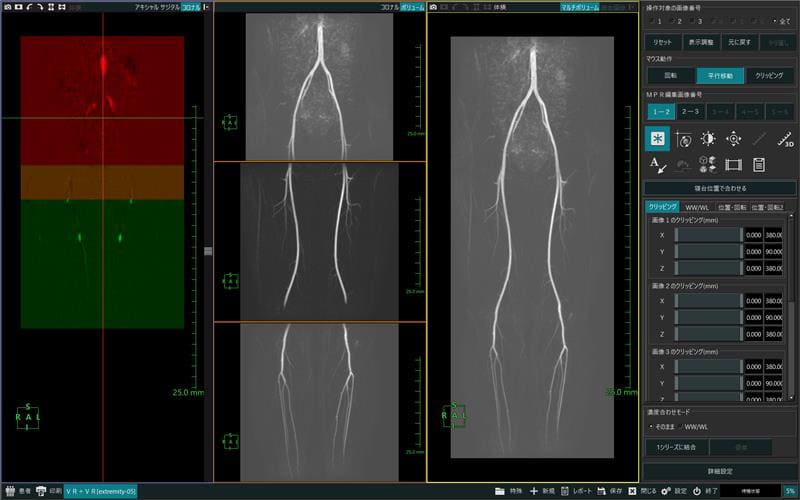800x500 pixels.
Task: Select the text annotation arrow tool
Action: [x=658, y=165]
